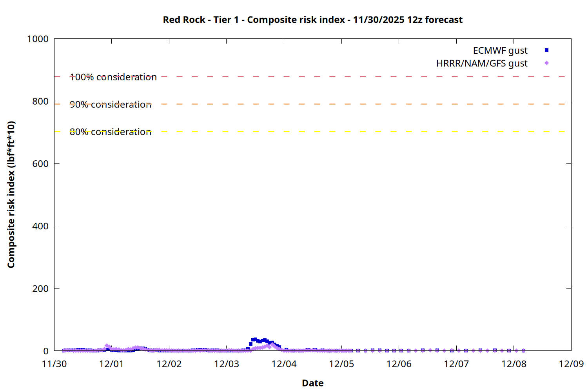
Task: Click the chart title text
Action: pos(312,20)
